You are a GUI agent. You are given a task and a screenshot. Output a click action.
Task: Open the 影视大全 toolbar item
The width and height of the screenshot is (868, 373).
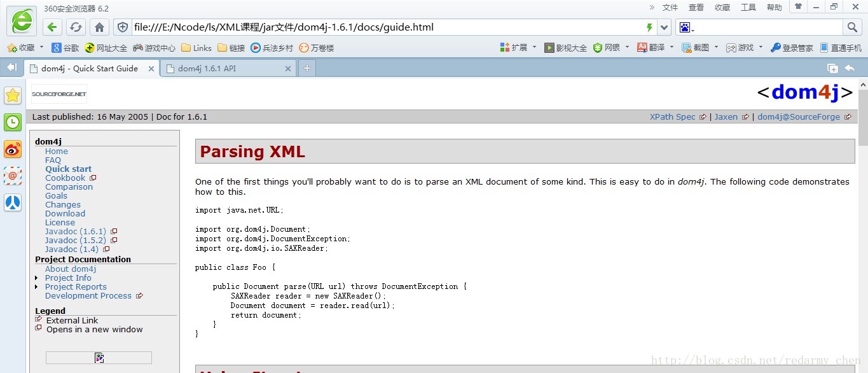pos(565,48)
